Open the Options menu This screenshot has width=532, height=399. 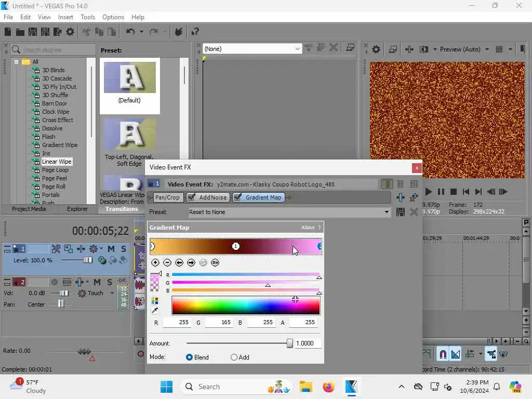click(x=113, y=17)
